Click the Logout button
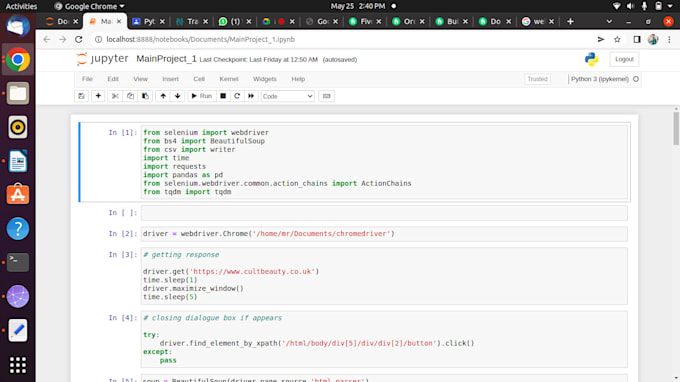 [x=624, y=59]
